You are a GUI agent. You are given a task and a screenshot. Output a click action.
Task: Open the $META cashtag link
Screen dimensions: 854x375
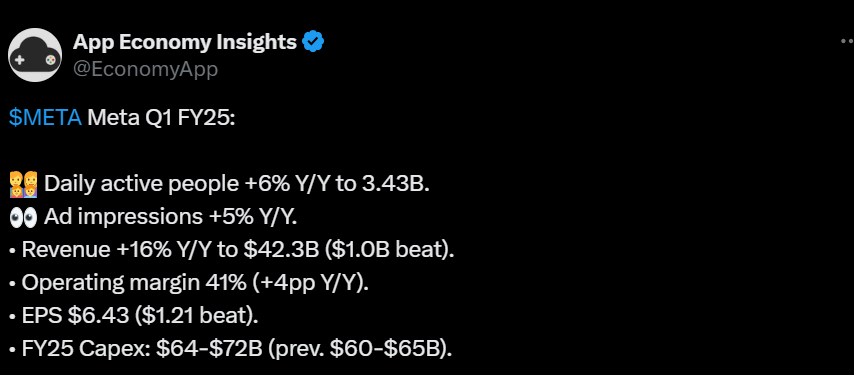45,118
